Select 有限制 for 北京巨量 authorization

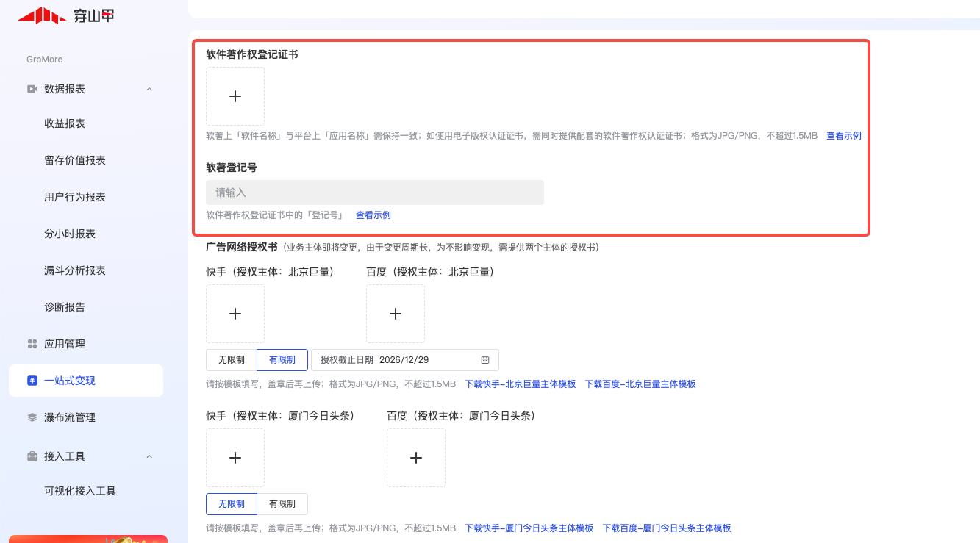(x=282, y=360)
